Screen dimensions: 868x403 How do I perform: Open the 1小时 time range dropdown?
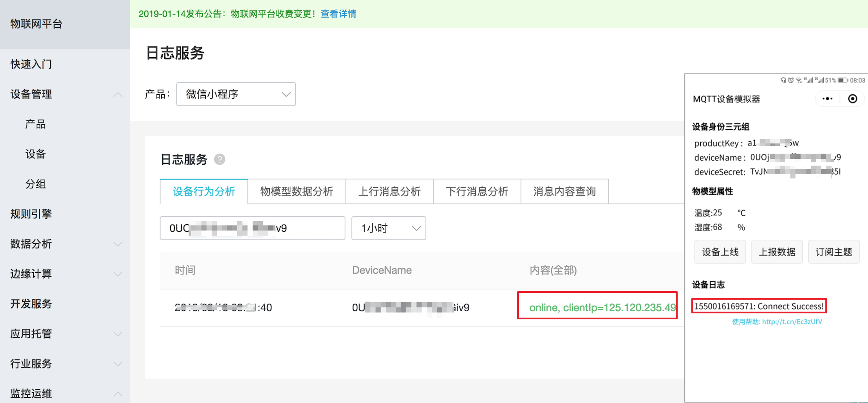[x=389, y=228]
